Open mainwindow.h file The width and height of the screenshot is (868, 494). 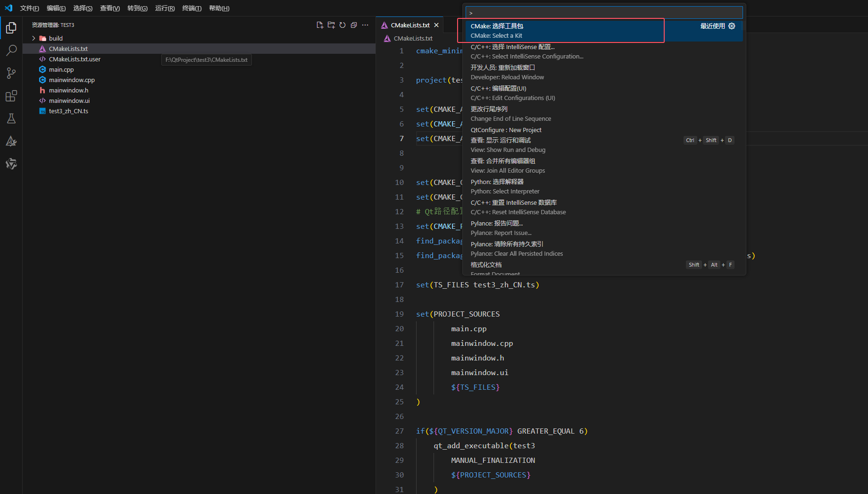199,90
